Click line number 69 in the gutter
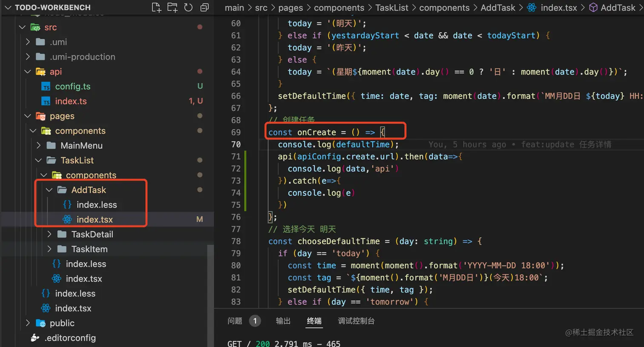 point(236,132)
